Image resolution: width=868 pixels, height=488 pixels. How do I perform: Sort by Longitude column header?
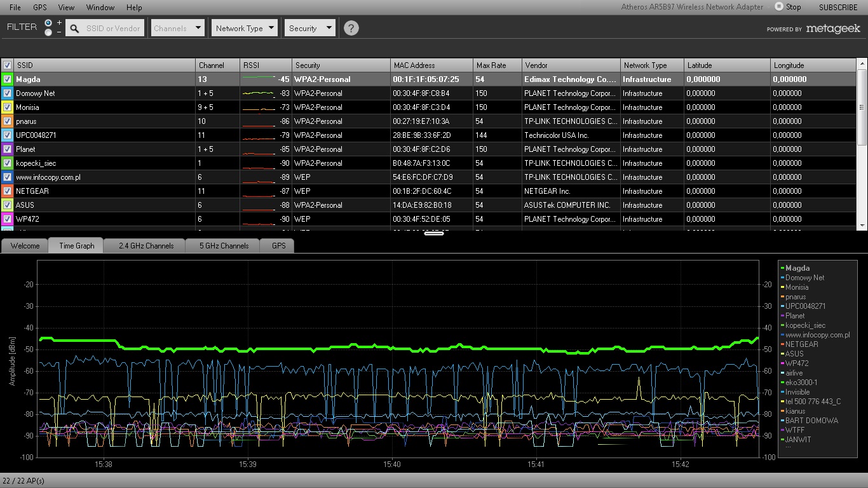(x=813, y=65)
